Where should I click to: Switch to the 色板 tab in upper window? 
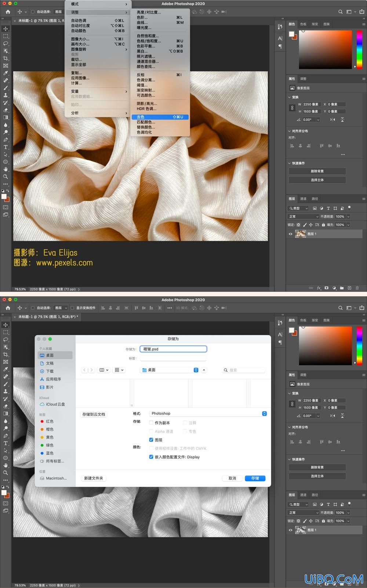(x=303, y=24)
